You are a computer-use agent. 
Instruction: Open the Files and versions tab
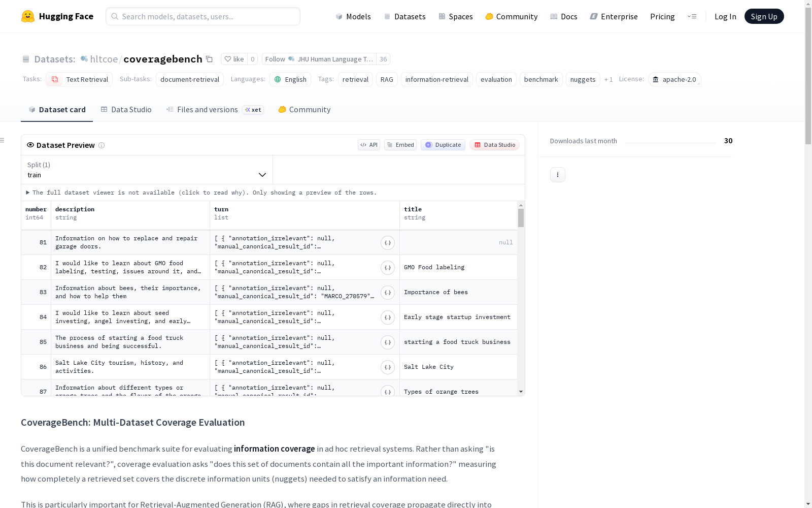(215, 110)
